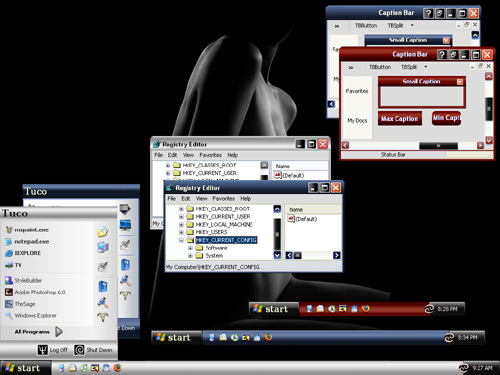Image resolution: width=500 pixels, height=375 pixels.
Task: Close the Small Caption panel in red window
Action: click(460, 82)
